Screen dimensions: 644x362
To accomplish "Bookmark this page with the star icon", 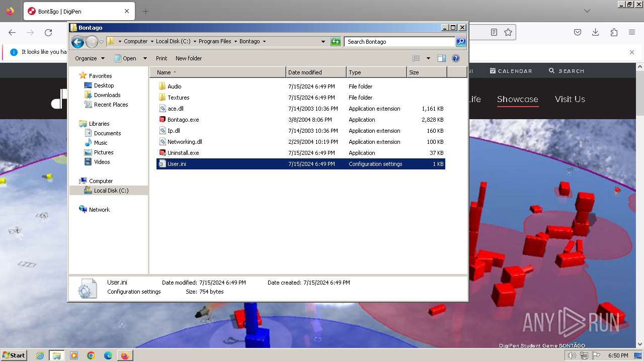I will [508, 32].
